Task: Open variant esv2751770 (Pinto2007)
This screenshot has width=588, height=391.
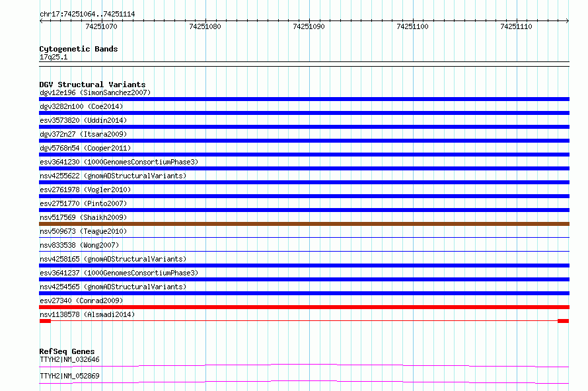Action: coord(83,203)
